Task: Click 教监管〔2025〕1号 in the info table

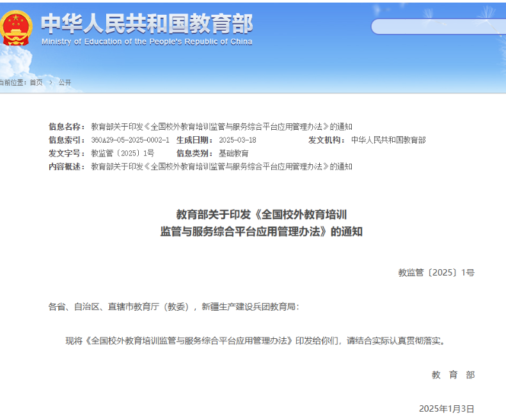Action: [x=123, y=153]
